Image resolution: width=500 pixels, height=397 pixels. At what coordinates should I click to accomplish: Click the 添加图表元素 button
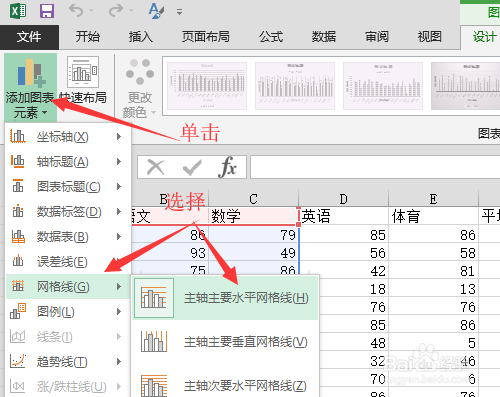pyautogui.click(x=30, y=87)
